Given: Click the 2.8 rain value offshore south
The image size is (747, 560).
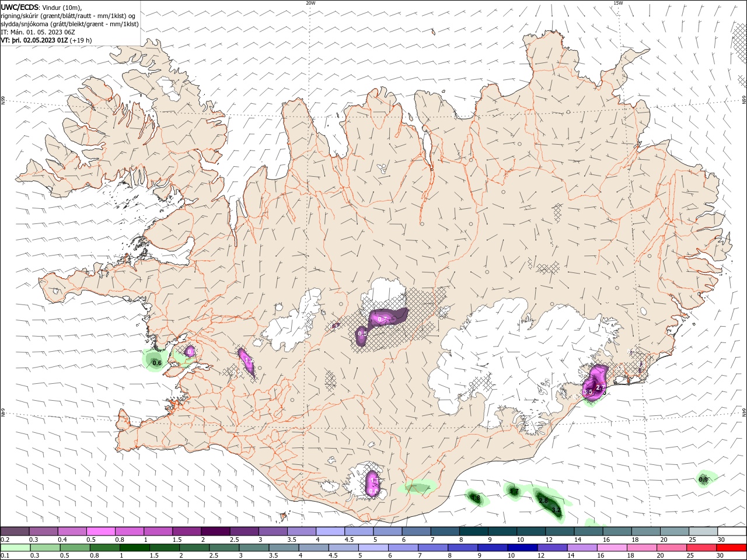Looking at the screenshot, I should (x=543, y=501).
